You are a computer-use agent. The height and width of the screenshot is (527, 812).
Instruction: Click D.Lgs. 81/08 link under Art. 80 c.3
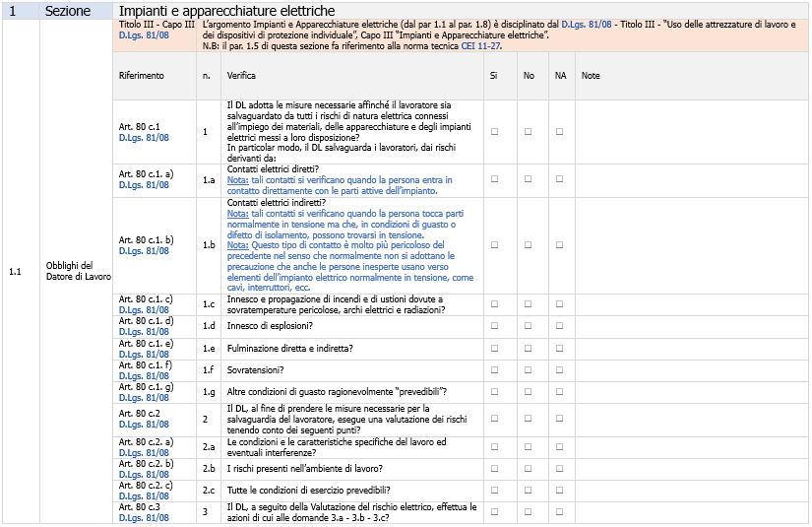pos(144,517)
